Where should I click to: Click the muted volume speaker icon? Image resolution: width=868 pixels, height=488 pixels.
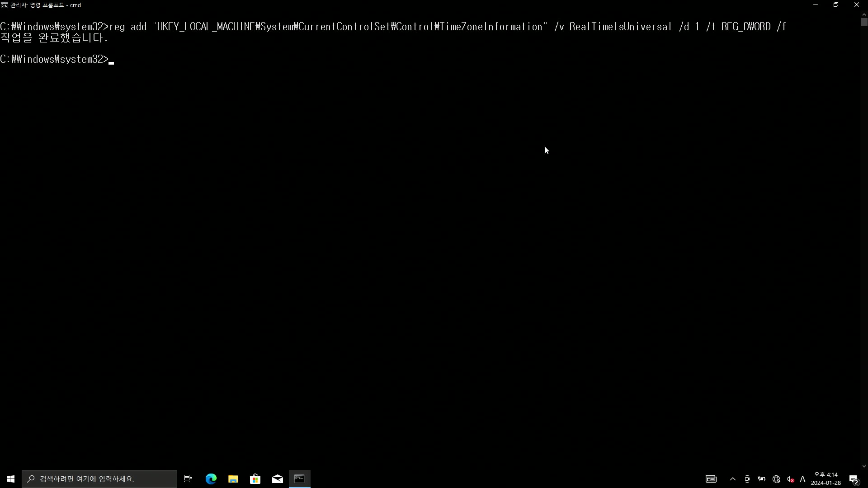tap(790, 479)
